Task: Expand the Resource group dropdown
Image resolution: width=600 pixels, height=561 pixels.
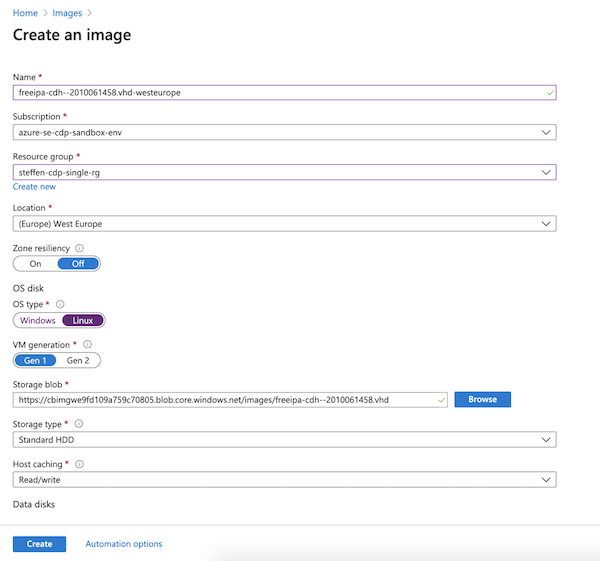Action: (284, 172)
